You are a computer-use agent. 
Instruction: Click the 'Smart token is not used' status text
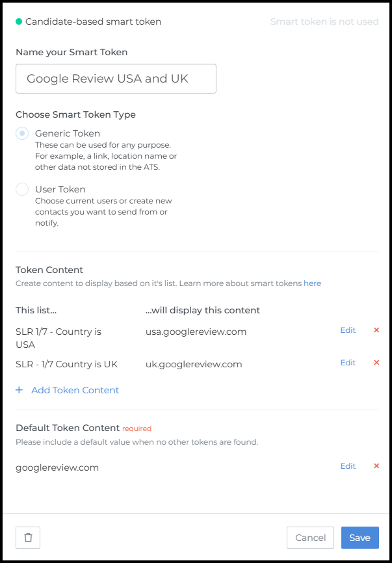click(324, 21)
